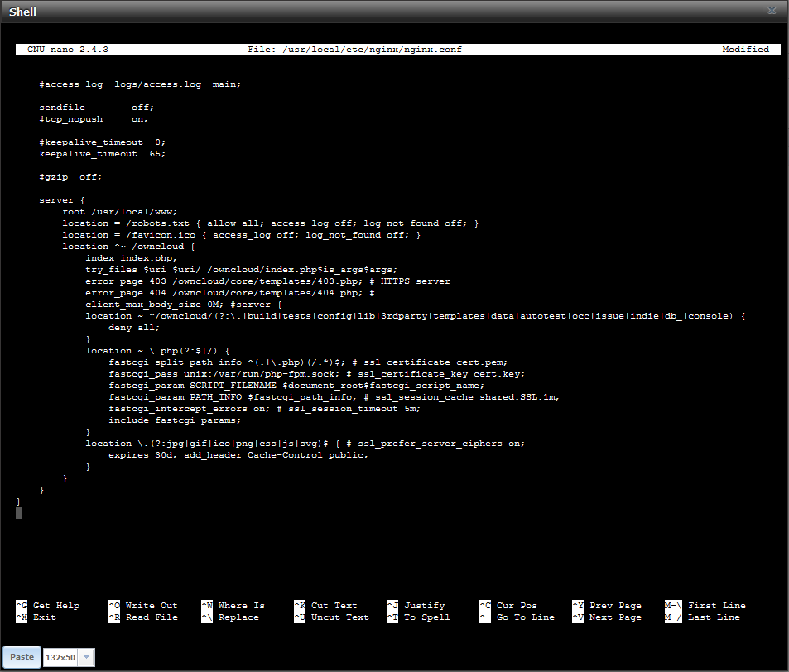Click the fastcgi_intercept_errors line
This screenshot has width=789, height=672.
pos(265,409)
